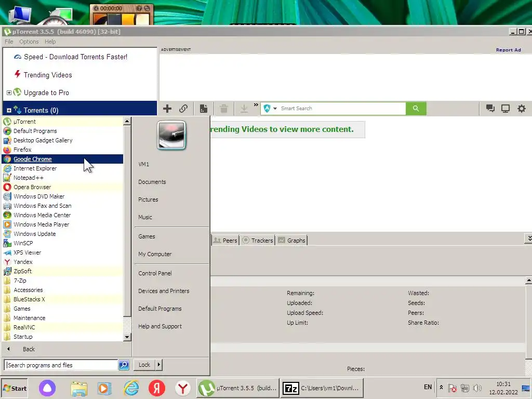The width and height of the screenshot is (532, 399).
Task: Switch to 7-Zip taskbar window
Action: [322, 388]
